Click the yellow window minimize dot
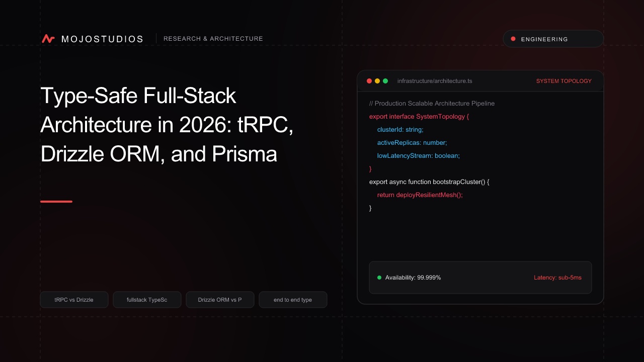 click(x=377, y=81)
